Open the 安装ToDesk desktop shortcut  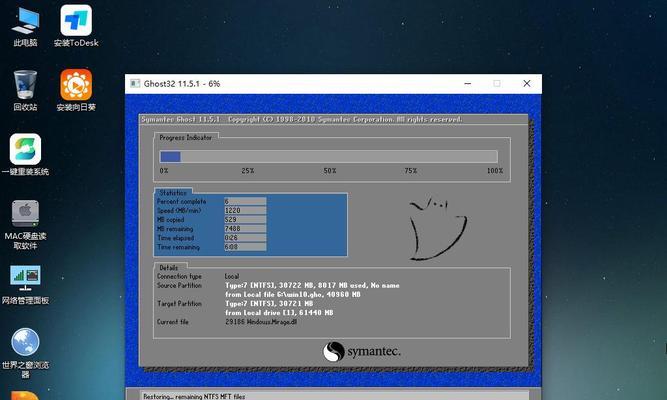click(75, 24)
